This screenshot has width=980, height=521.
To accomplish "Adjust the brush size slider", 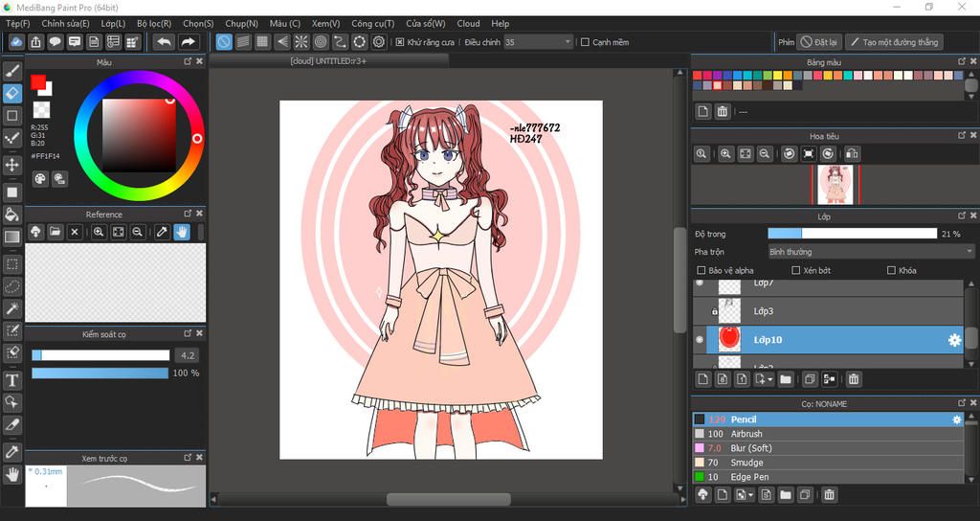I will click(x=100, y=355).
